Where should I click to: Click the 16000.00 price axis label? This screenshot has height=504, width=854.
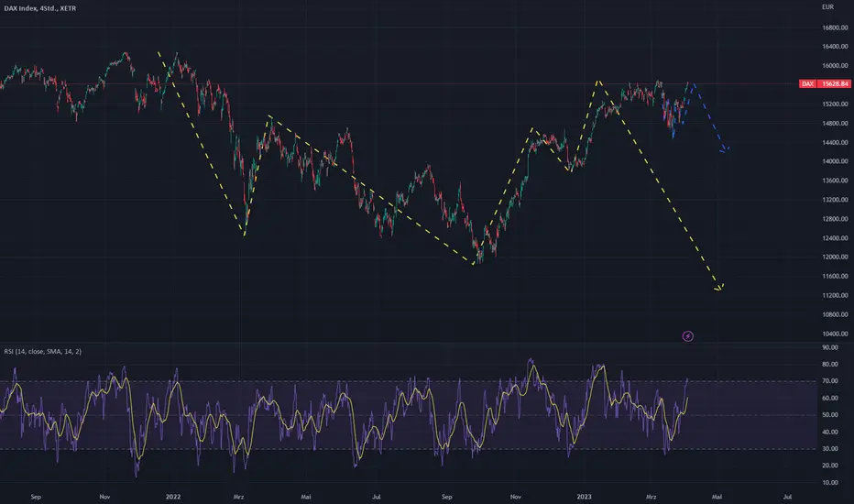pos(835,65)
